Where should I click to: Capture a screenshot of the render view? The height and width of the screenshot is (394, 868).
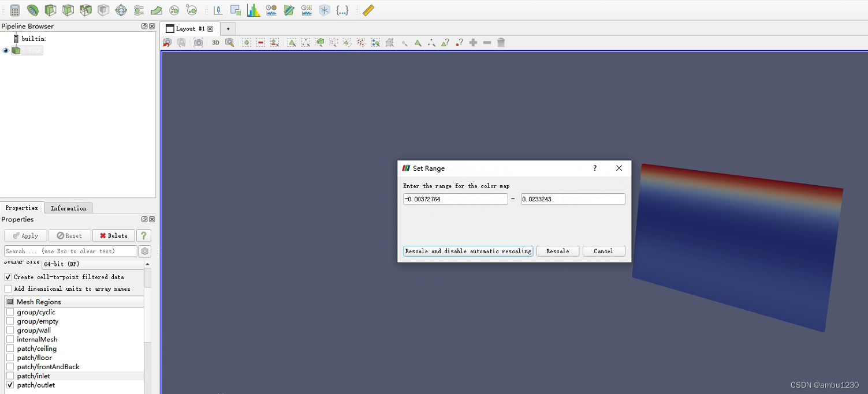click(198, 42)
